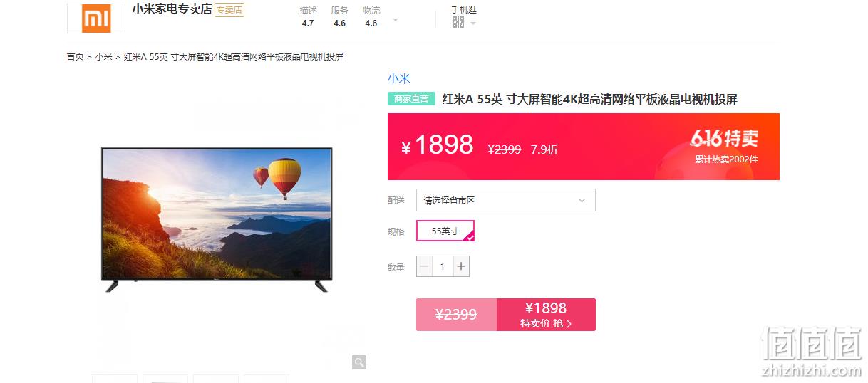The image size is (868, 383).
Task: Select the first product thumbnail below image
Action: [x=115, y=379]
